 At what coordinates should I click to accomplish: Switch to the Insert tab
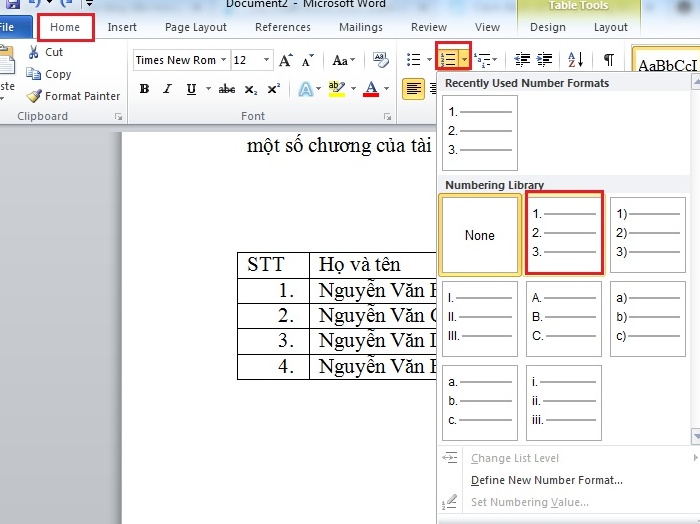click(122, 27)
